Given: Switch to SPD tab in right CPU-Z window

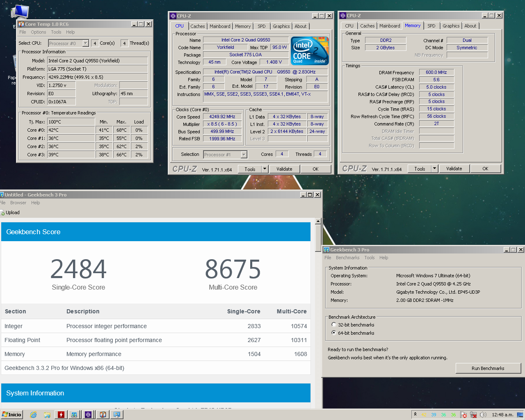Looking at the screenshot, I should [x=431, y=26].
